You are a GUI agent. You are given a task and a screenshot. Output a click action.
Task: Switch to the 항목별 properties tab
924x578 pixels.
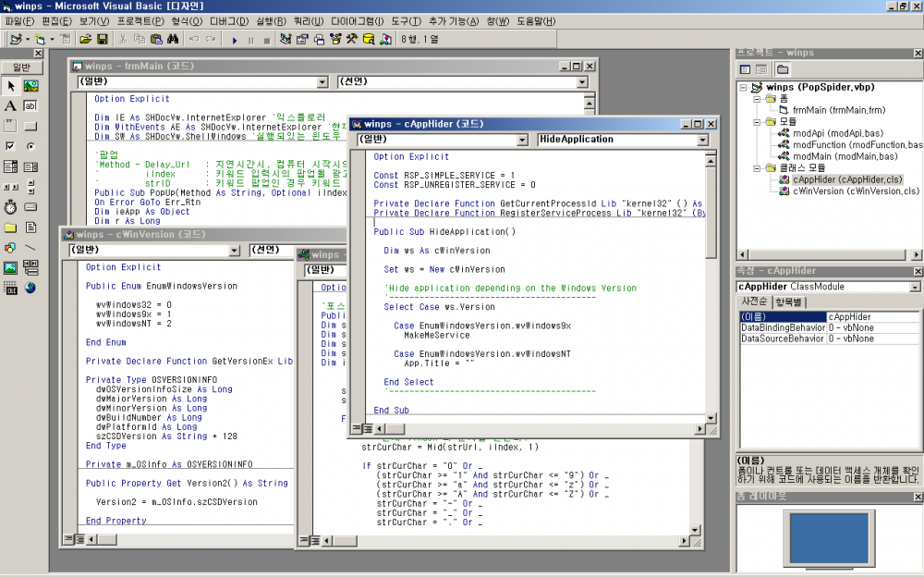788,301
